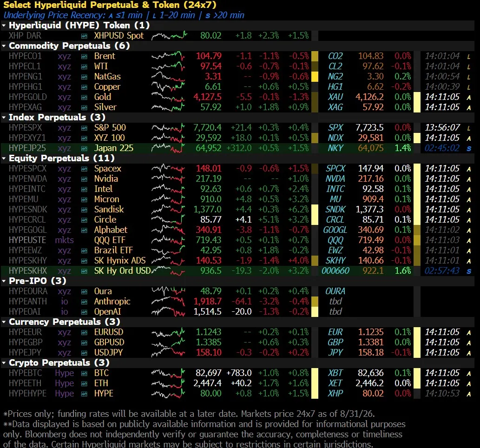Click the chart icon next to Circle
480x448 pixels.
tap(84, 220)
